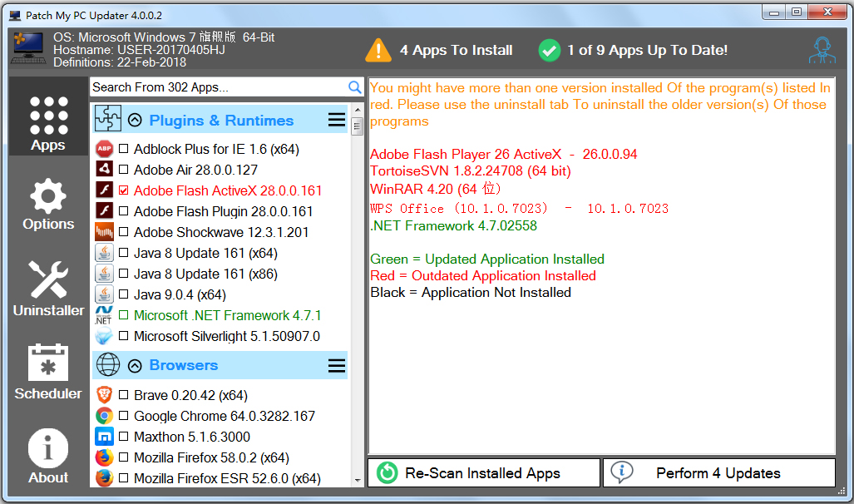The width and height of the screenshot is (854, 504).
Task: Click the Microsoft Silverlight icon
Action: point(104,336)
